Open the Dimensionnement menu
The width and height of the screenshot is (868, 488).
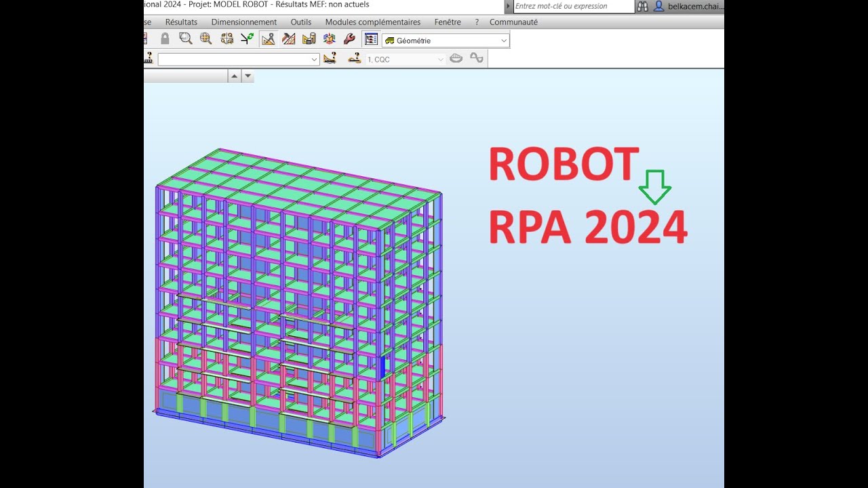point(244,22)
